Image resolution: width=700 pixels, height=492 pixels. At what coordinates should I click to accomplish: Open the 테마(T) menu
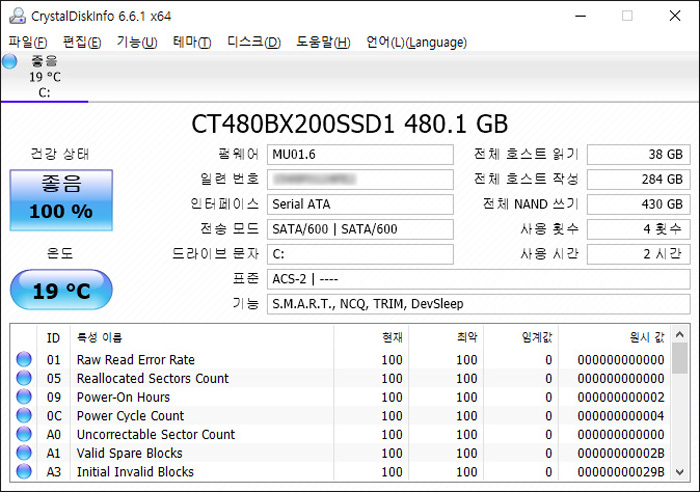click(192, 42)
